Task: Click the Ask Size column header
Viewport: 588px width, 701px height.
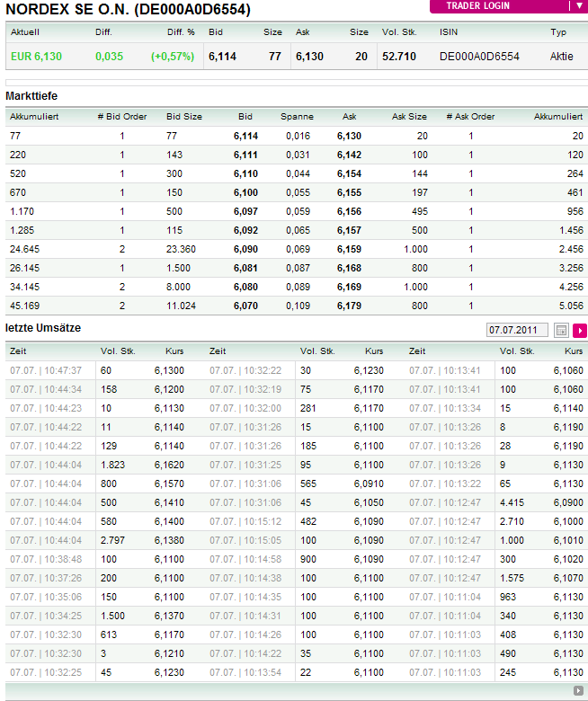Action: (409, 117)
